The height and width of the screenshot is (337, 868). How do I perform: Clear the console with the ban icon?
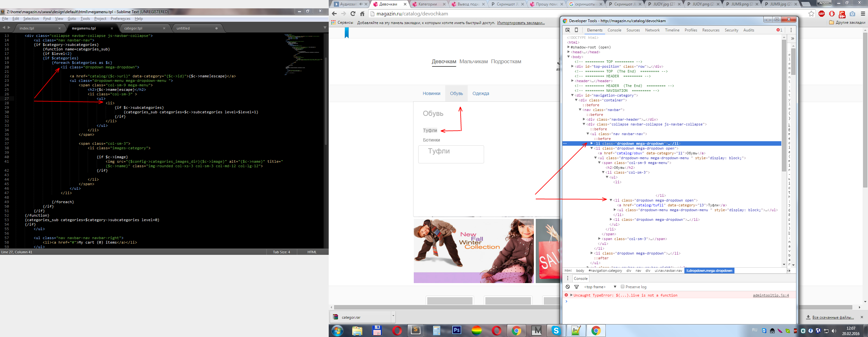[x=568, y=287]
